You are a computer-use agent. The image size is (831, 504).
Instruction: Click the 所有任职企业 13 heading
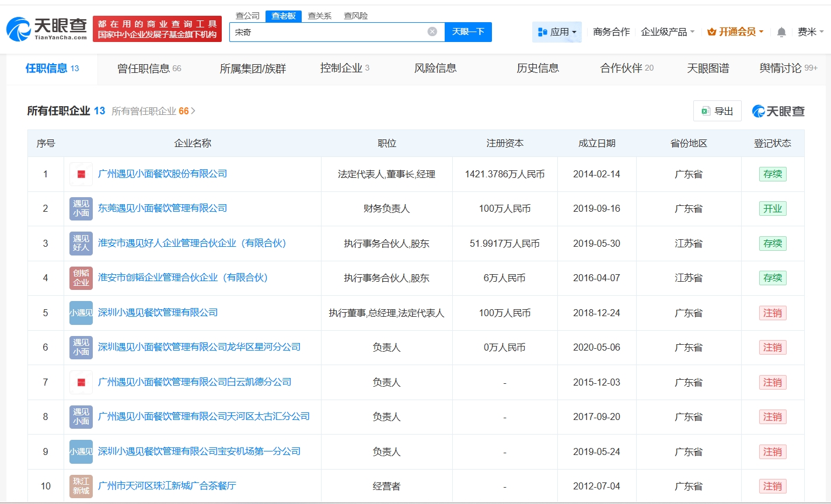pyautogui.click(x=66, y=111)
